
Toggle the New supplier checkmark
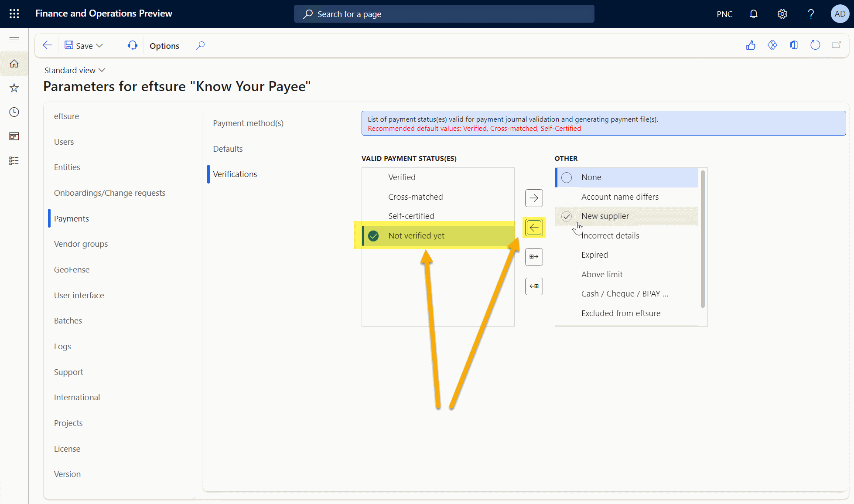pyautogui.click(x=567, y=216)
